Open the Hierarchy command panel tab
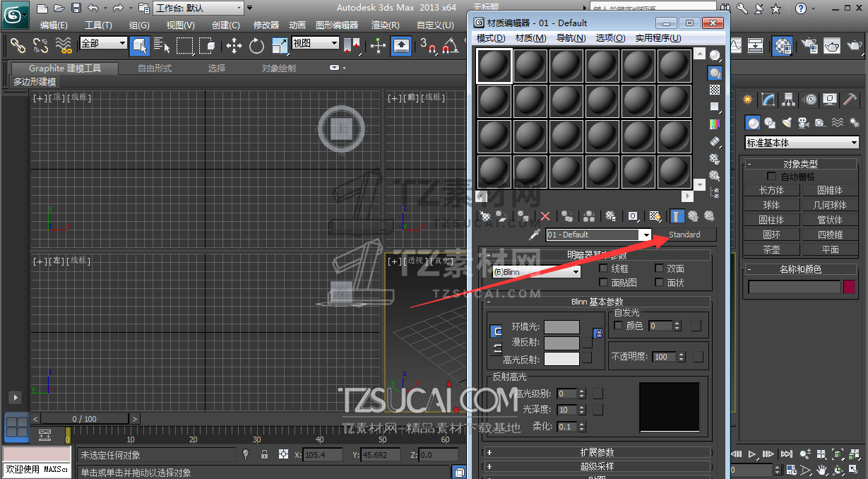The height and width of the screenshot is (479, 868). 788,100
